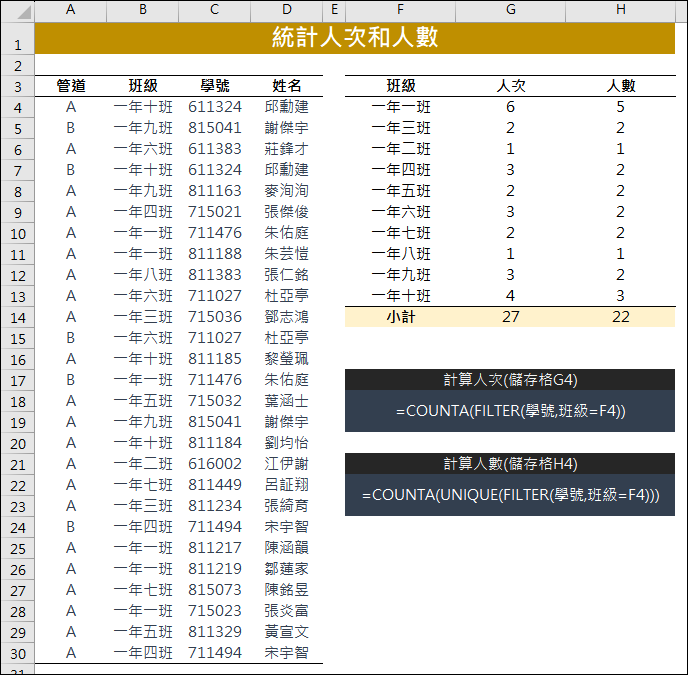This screenshot has width=688, height=675.
Task: Click the select-all corner triangle
Action: tap(25, 12)
